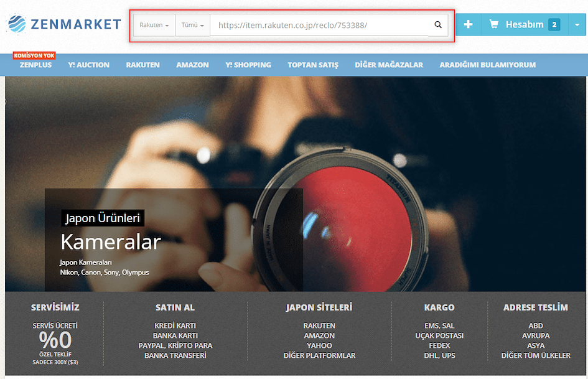The image size is (588, 379).
Task: Click the ZenMarket logo
Action: [65, 24]
